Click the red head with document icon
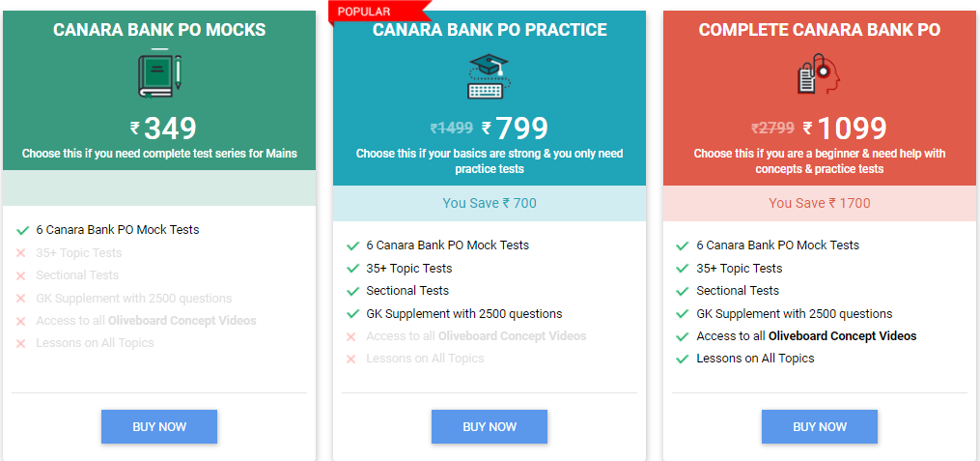Viewport: 980px width, 461px height. coord(819,73)
